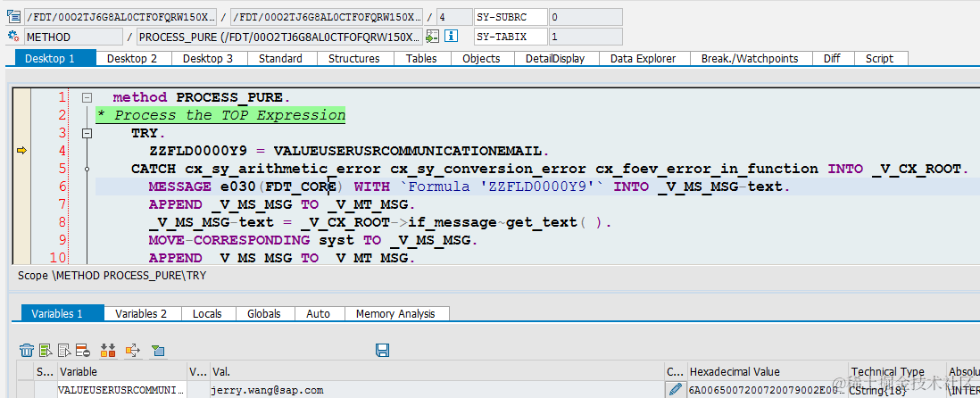
Task: Open the Standard tab
Action: tap(280, 58)
